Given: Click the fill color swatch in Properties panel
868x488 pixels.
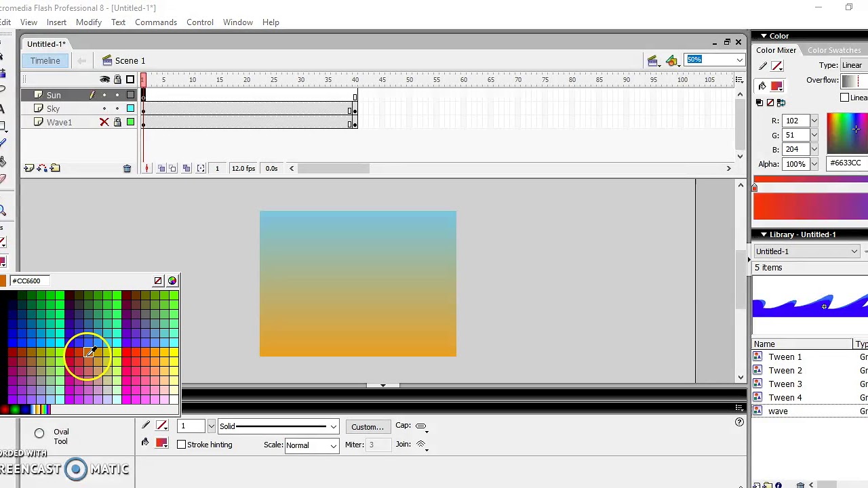Looking at the screenshot, I should (x=161, y=443).
